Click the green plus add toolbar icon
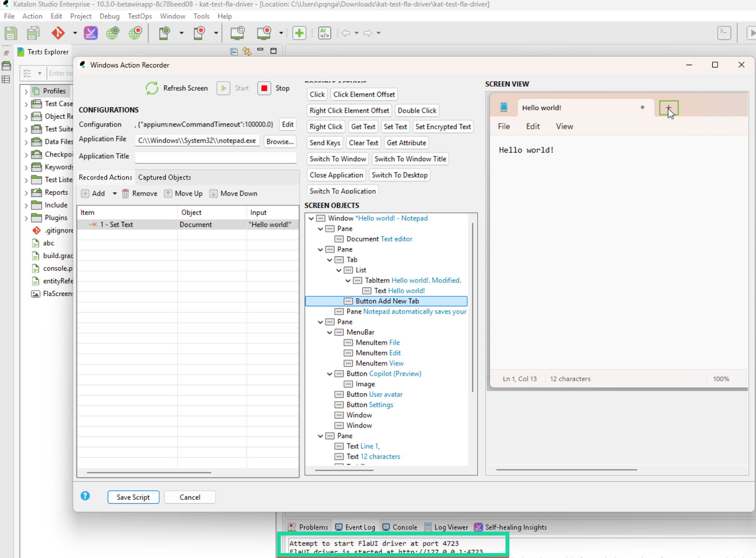The height and width of the screenshot is (558, 756). (x=299, y=33)
